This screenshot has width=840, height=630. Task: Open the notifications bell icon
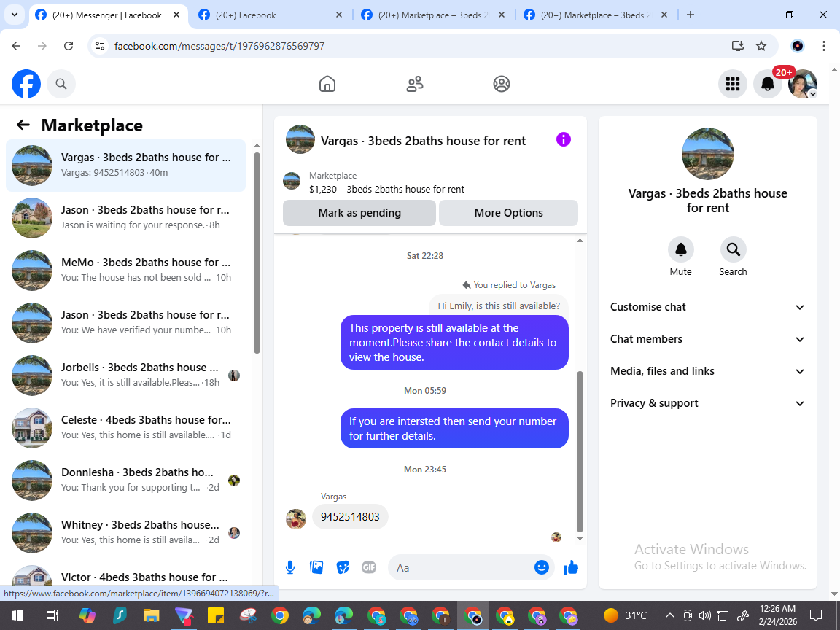[x=768, y=84]
